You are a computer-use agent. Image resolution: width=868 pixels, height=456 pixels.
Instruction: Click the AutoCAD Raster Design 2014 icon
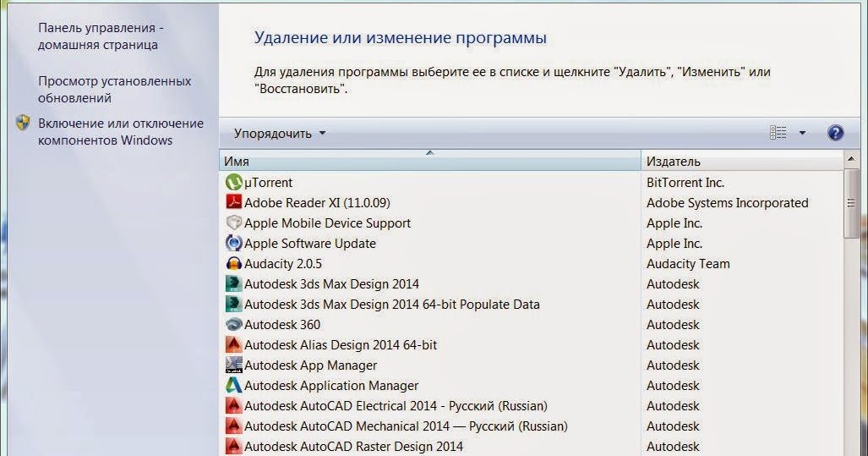coord(233,446)
